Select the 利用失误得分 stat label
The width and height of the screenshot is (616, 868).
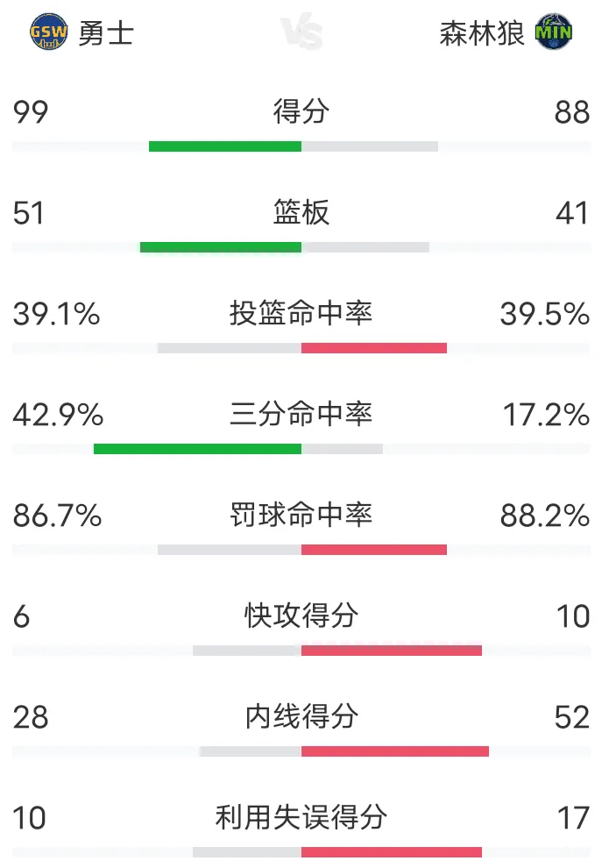pyautogui.click(x=301, y=818)
